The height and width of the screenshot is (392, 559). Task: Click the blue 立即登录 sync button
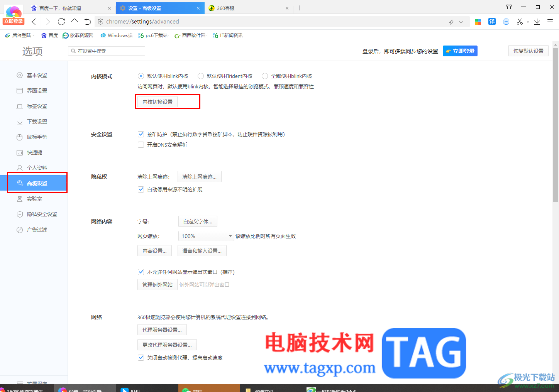pos(460,51)
